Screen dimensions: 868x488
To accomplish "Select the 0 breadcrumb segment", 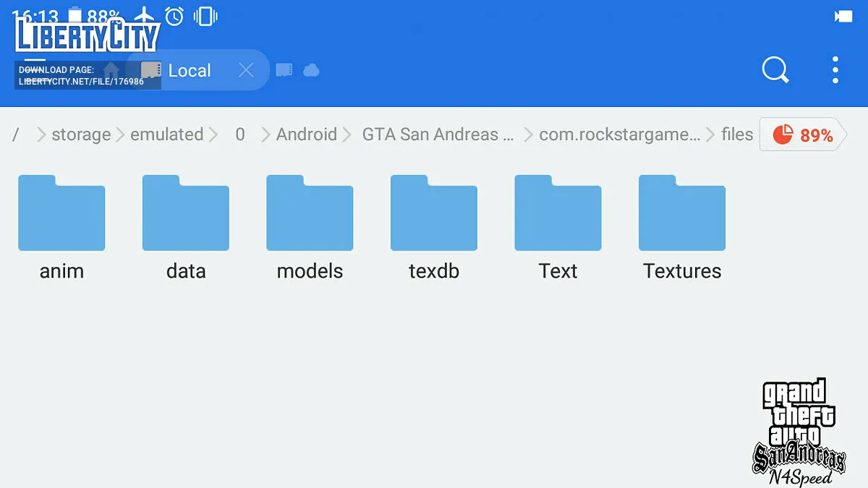I will tap(240, 134).
